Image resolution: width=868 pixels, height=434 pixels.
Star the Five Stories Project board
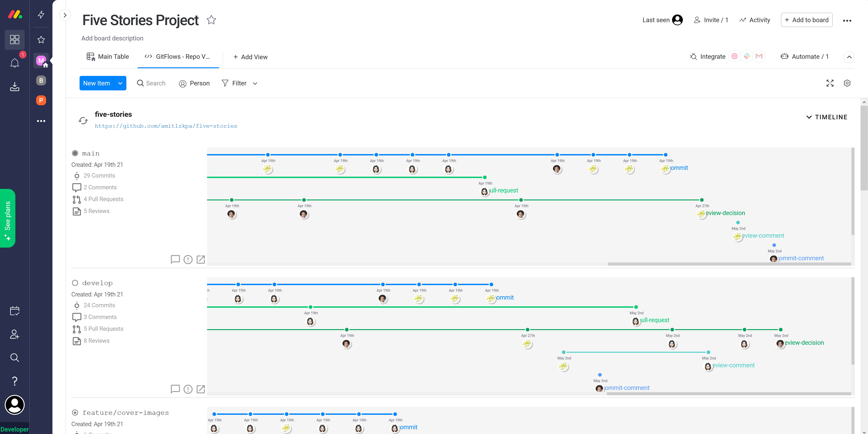point(211,20)
